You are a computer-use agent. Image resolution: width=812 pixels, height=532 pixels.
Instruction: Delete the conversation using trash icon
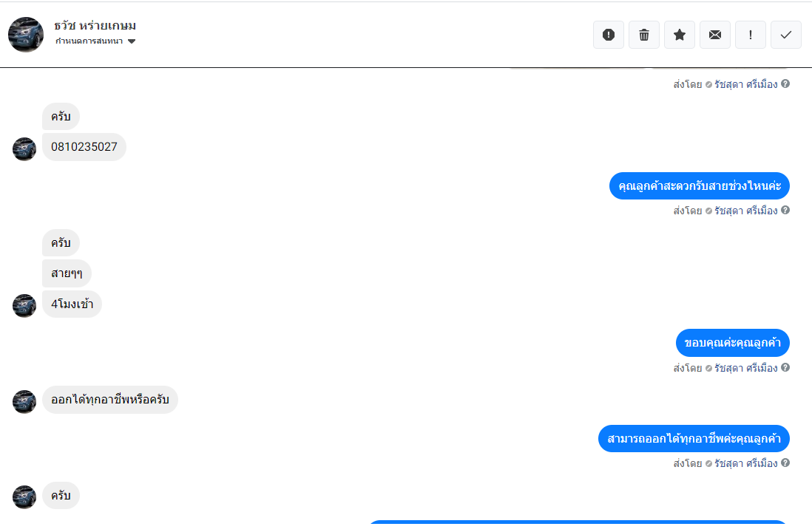[644, 35]
